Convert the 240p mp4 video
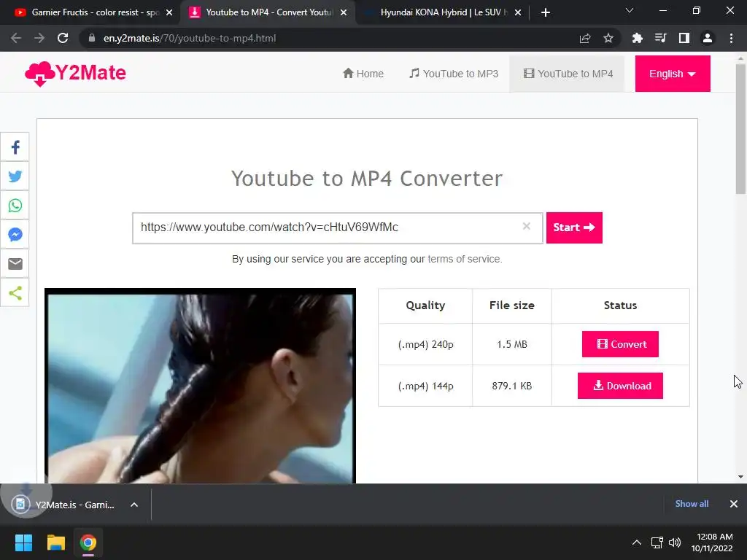The image size is (747, 560). [620, 344]
